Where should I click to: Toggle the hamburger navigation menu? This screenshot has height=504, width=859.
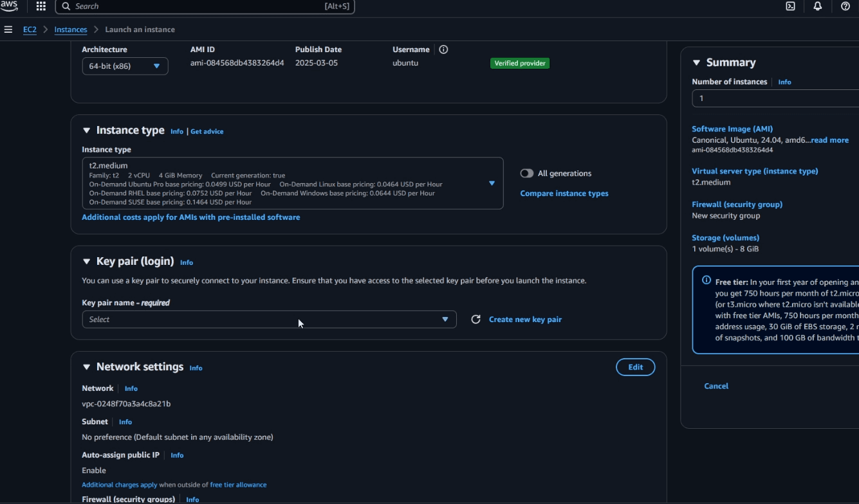tap(8, 30)
